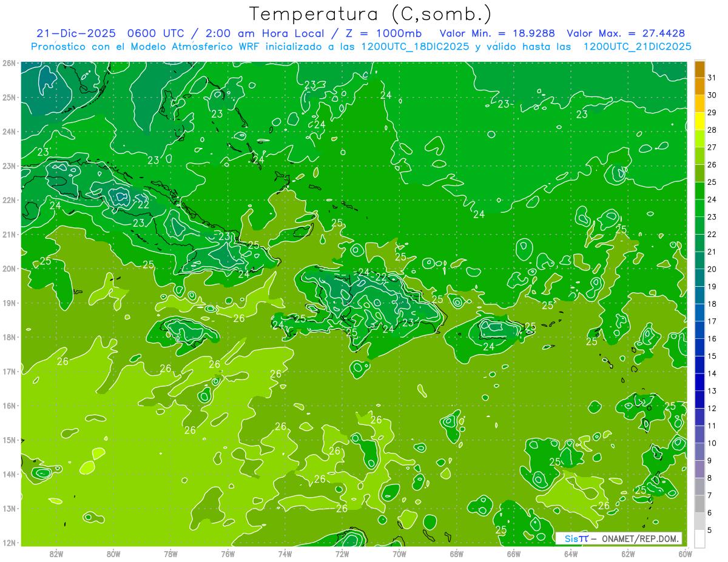Click the '74W' longitude axis label
The width and height of the screenshot is (728, 562).
(285, 554)
